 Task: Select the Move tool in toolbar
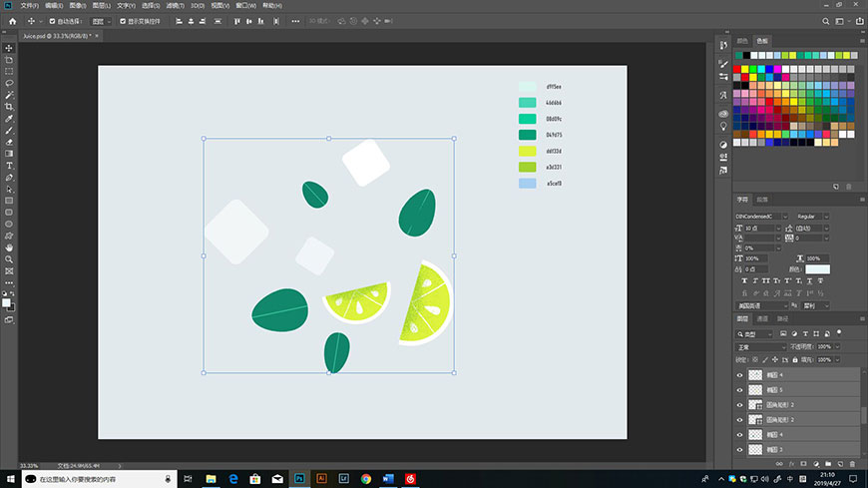point(9,48)
